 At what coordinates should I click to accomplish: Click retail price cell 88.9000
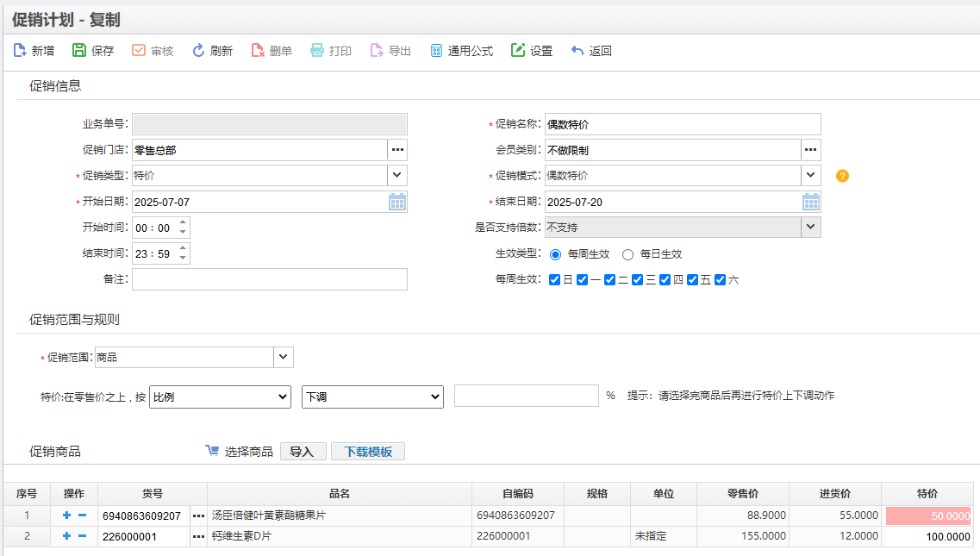(743, 515)
